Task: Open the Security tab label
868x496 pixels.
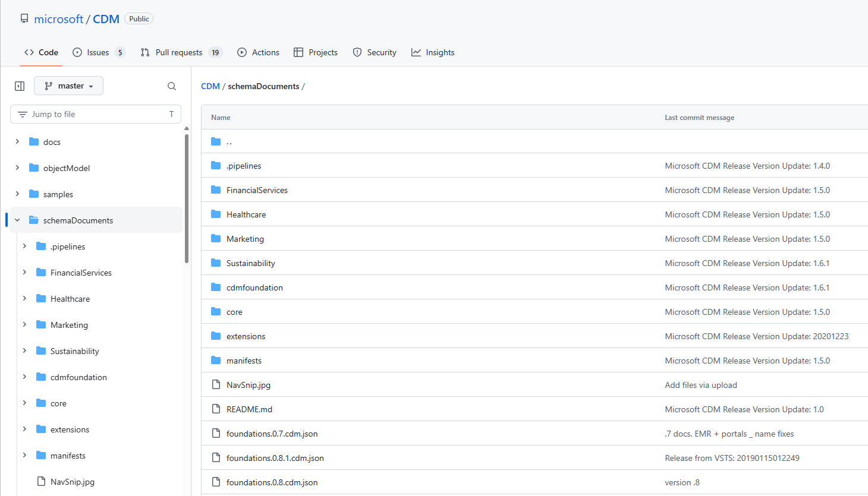Action: click(382, 52)
